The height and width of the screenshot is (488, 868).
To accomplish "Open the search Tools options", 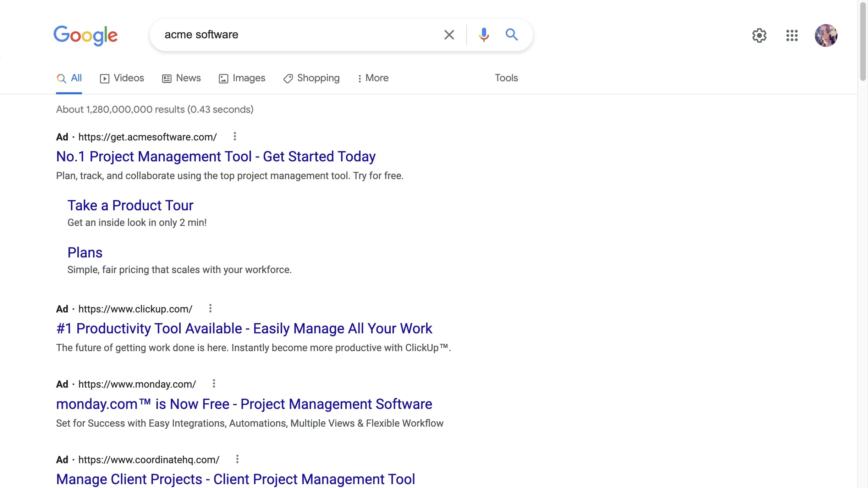I will 506,78.
